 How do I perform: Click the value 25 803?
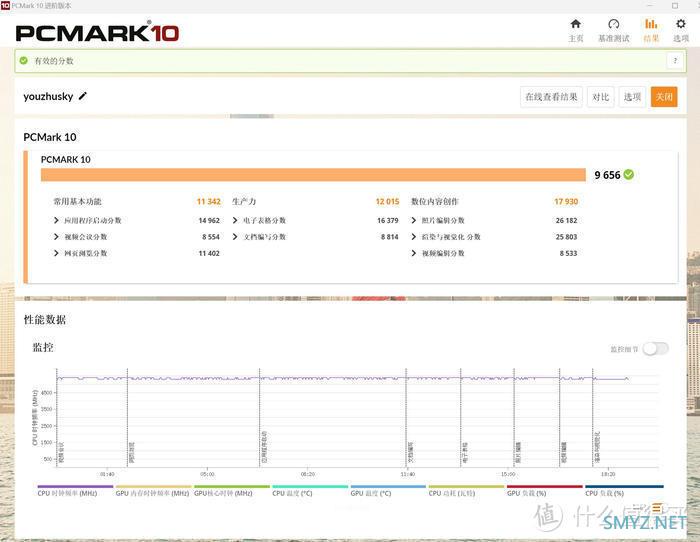(566, 237)
